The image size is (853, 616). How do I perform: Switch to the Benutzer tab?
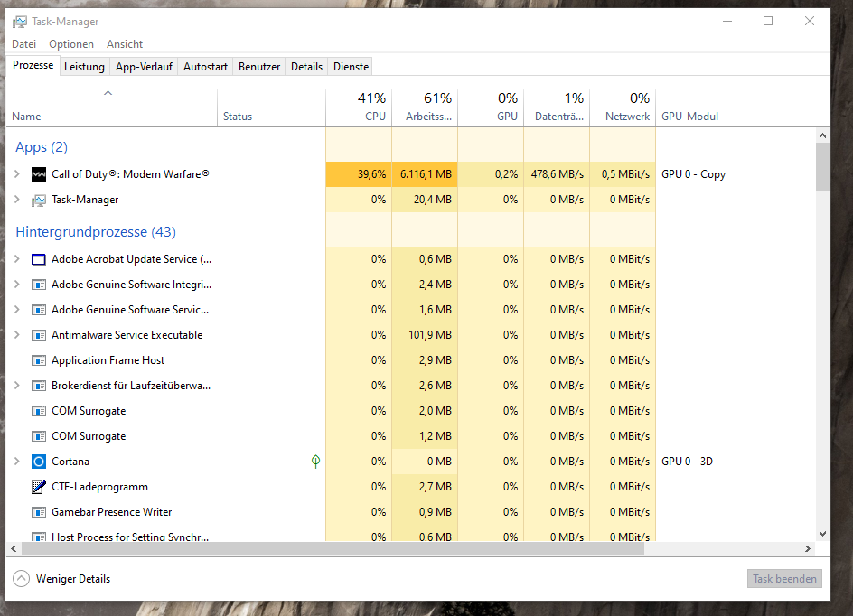pos(259,66)
